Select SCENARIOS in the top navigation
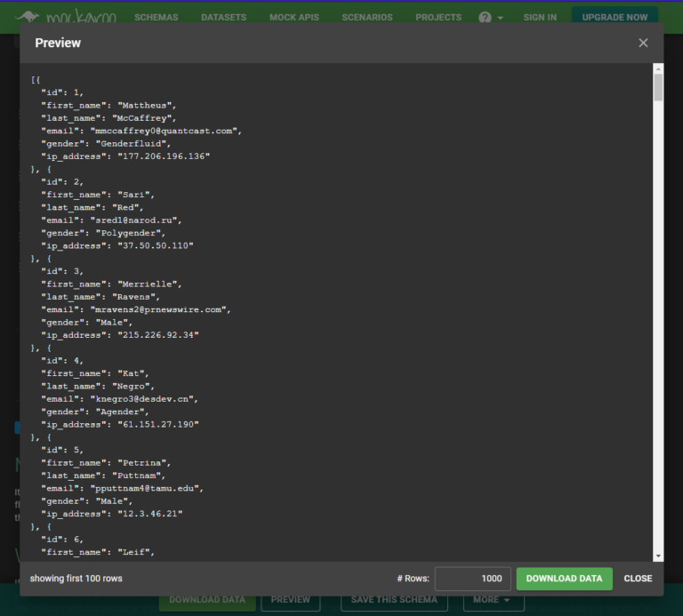The image size is (683, 616). [x=366, y=18]
